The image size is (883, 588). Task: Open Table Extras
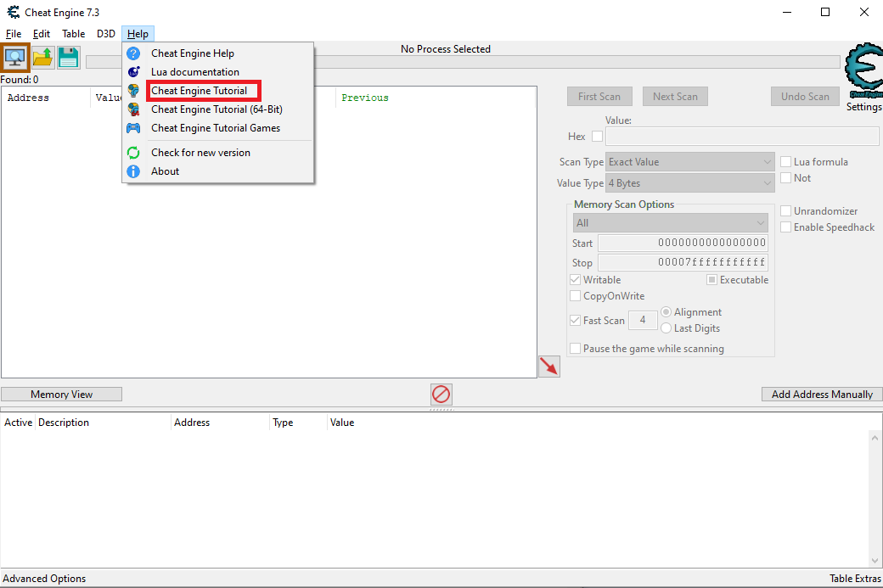(855, 579)
